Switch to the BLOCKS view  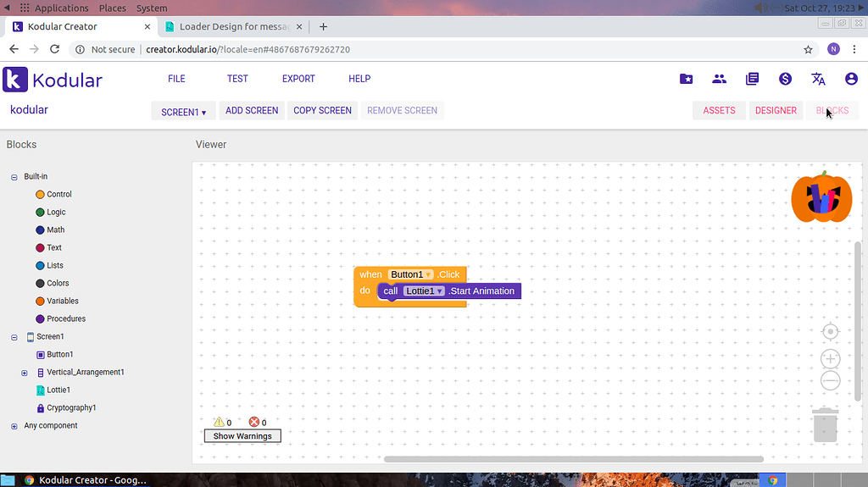click(832, 111)
